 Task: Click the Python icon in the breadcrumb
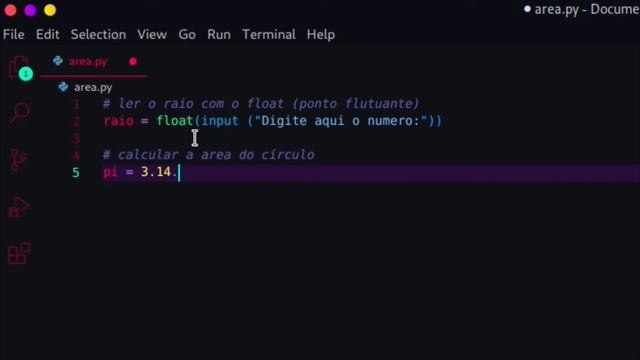(63, 87)
